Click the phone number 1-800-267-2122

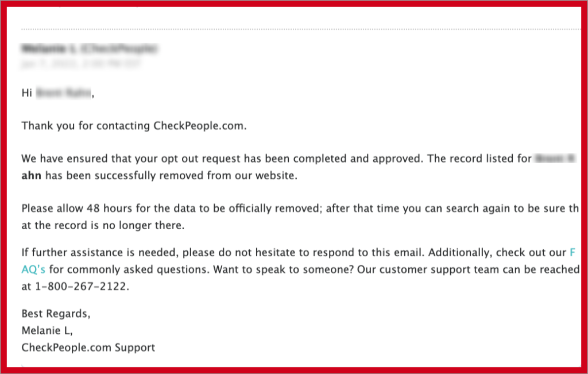click(x=80, y=286)
